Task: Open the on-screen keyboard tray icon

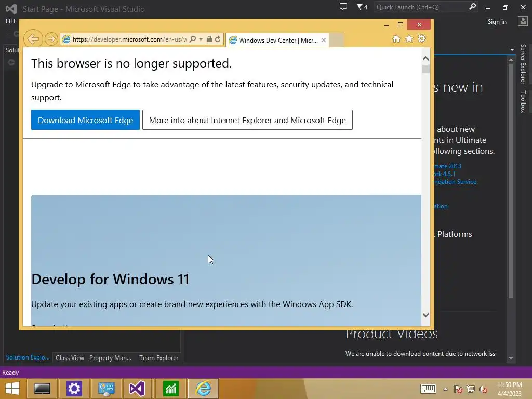Action: tap(428, 389)
